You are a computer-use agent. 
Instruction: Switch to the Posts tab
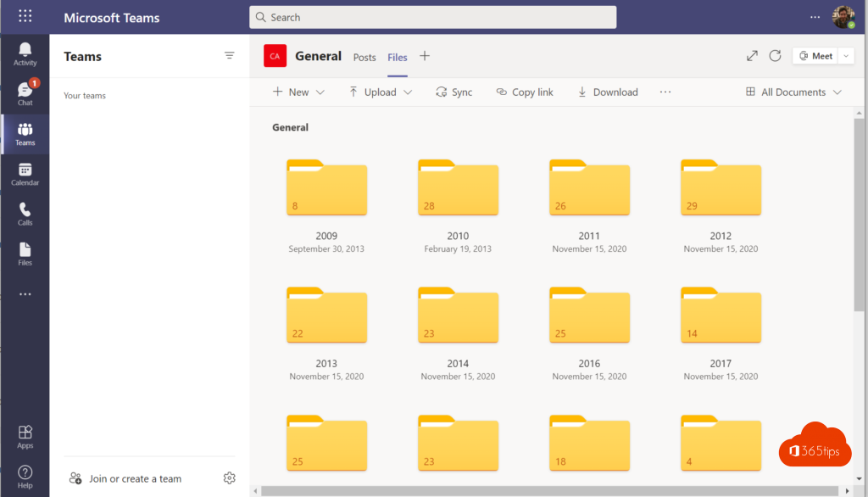coord(364,57)
